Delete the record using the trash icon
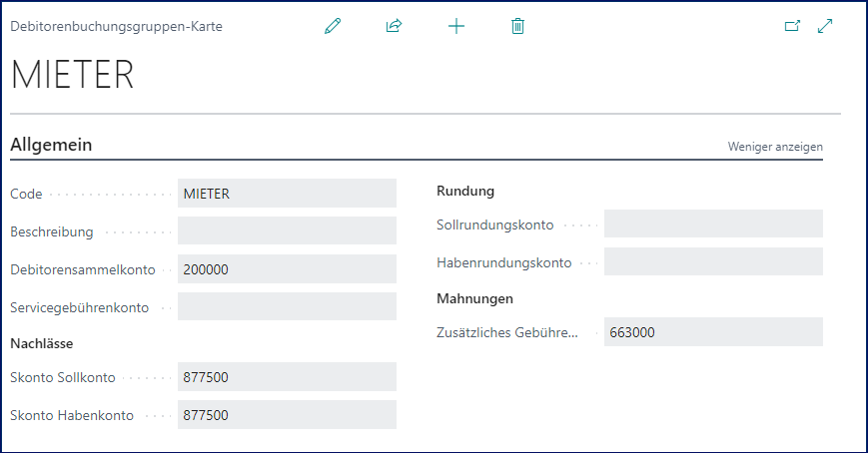This screenshot has width=868, height=453. [x=517, y=27]
